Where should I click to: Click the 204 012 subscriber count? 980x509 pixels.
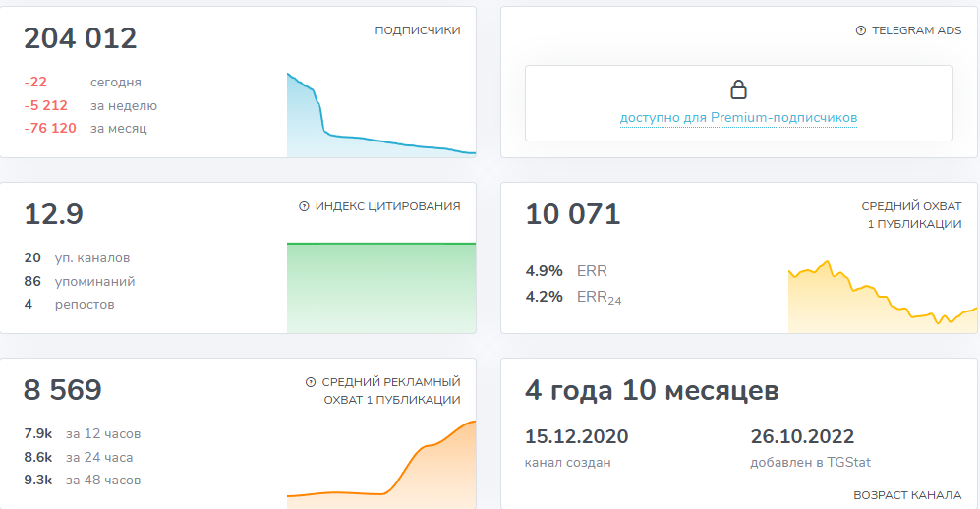(81, 38)
